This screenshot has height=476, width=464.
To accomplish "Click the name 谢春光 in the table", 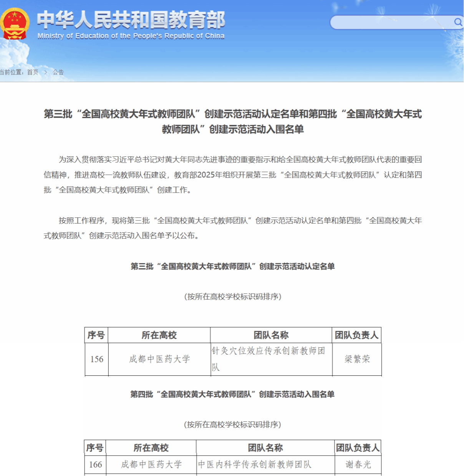I will click(358, 464).
